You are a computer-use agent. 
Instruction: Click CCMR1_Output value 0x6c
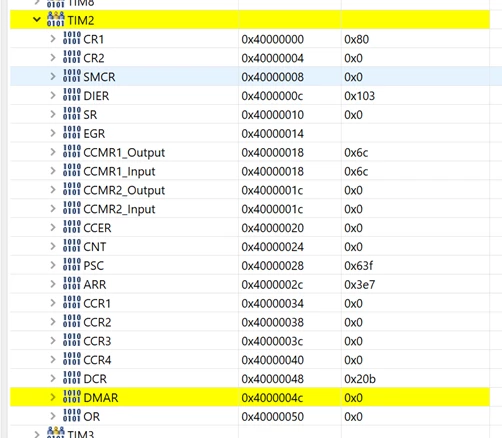(356, 153)
